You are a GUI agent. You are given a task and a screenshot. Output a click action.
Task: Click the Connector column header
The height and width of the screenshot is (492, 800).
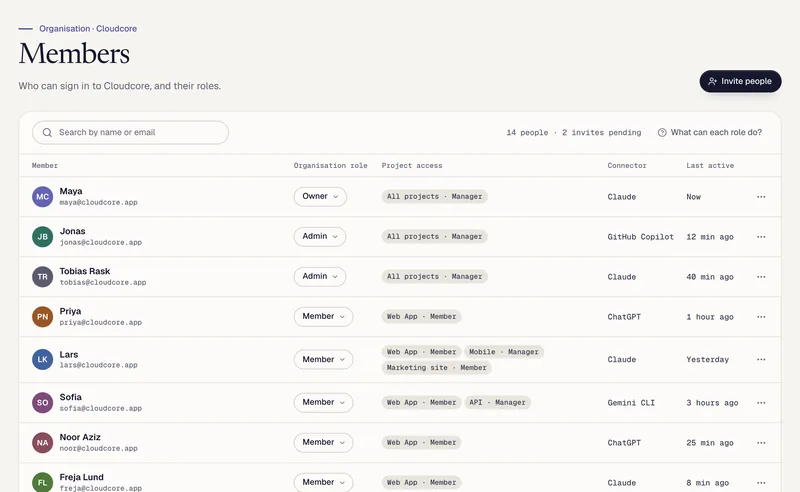point(627,165)
